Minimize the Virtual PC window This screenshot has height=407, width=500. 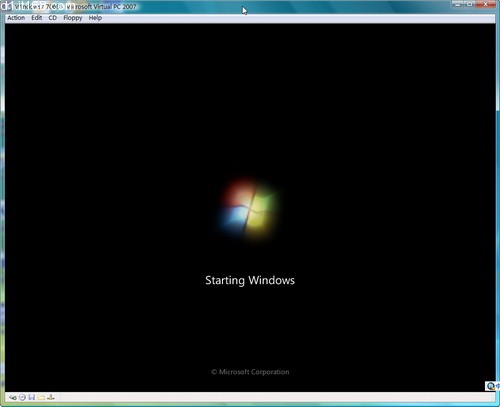[x=458, y=4]
